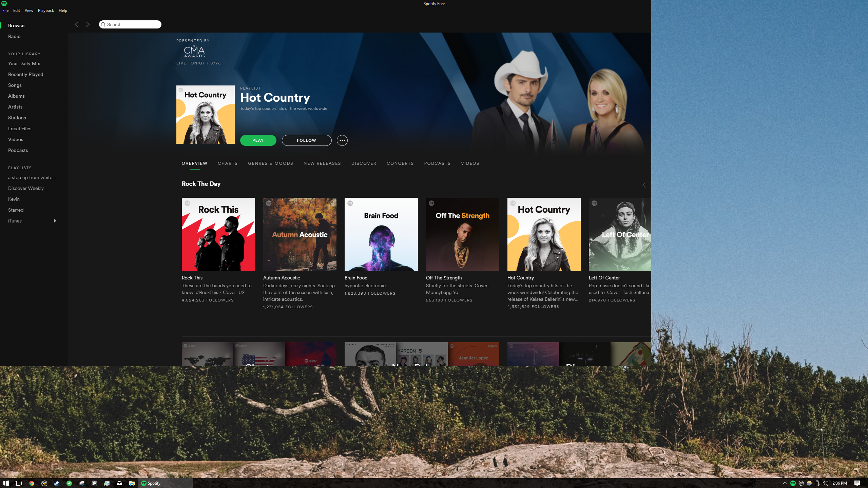868x488 pixels.
Task: Switch to the New Releases tab
Action: [x=322, y=163]
